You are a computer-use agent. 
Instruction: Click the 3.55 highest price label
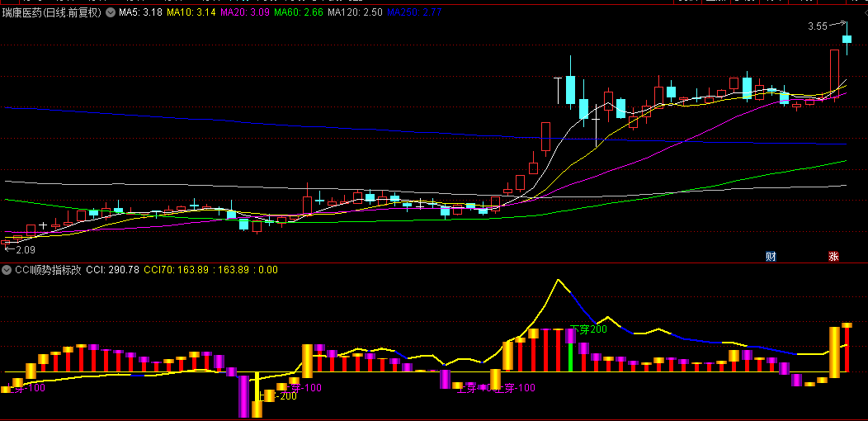[818, 26]
